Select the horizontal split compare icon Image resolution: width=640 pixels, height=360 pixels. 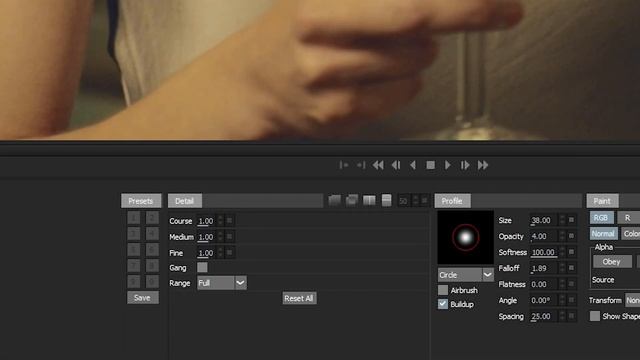tap(386, 200)
